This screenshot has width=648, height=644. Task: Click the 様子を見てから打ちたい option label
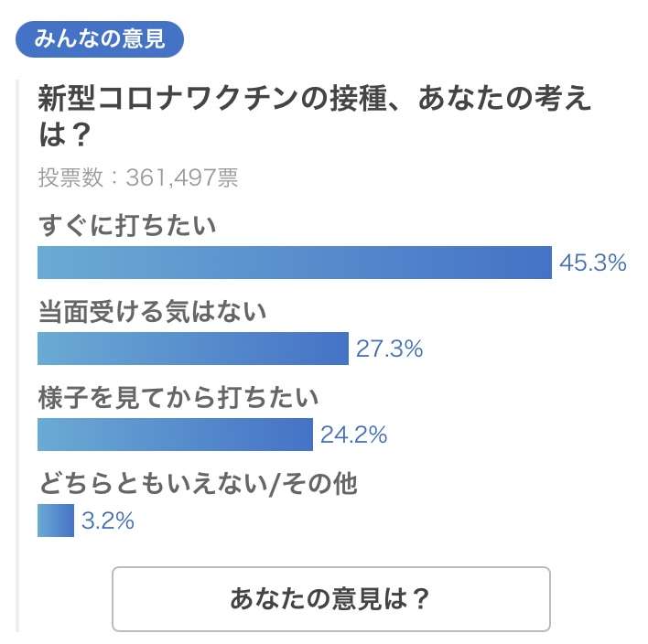[178, 397]
